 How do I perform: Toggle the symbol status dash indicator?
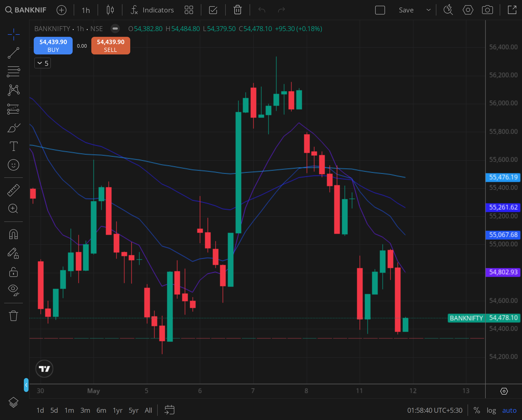click(115, 29)
